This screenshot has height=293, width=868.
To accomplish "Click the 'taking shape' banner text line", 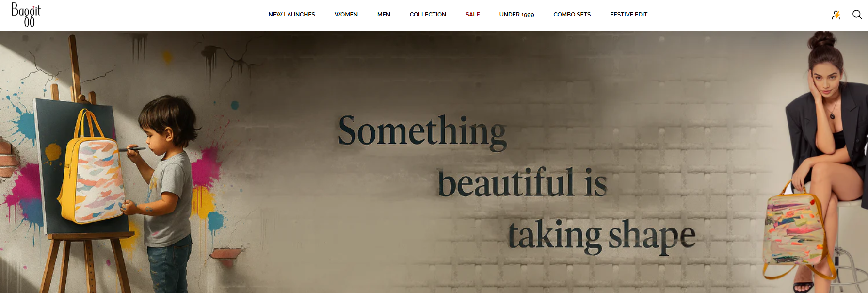I will point(602,236).
